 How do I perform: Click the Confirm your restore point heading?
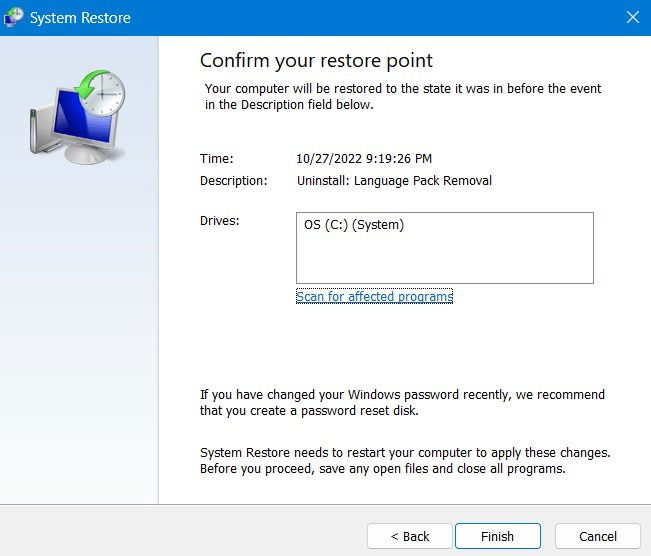[x=316, y=60]
